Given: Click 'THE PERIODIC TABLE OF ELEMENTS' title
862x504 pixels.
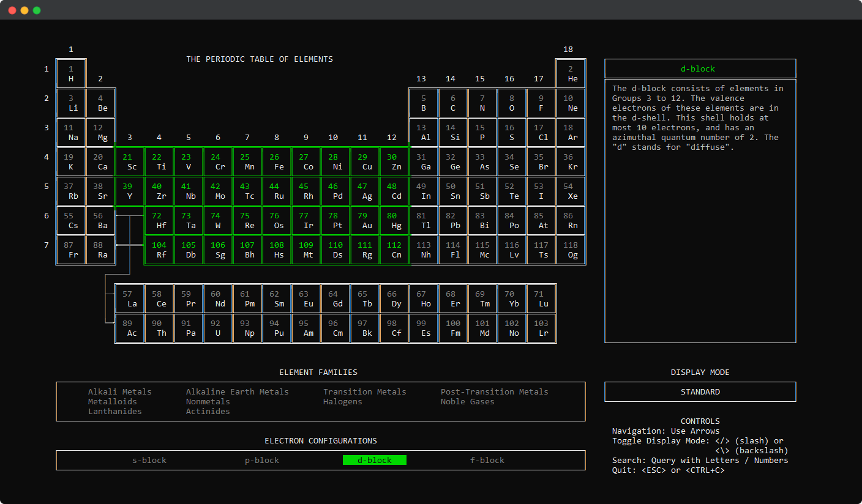Looking at the screenshot, I should click(260, 59).
